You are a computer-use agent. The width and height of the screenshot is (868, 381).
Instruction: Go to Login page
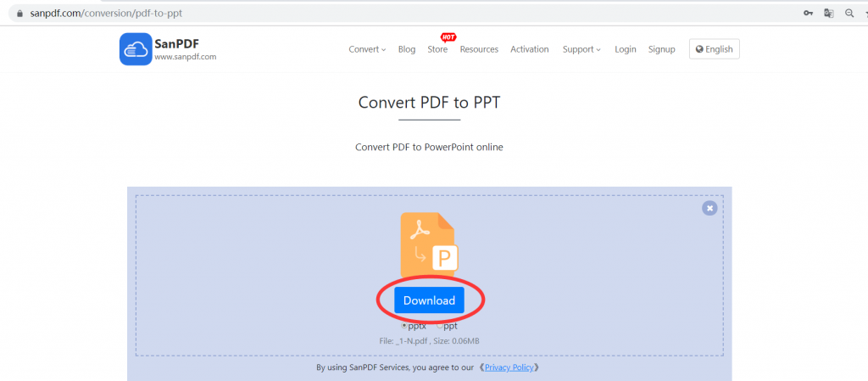click(625, 49)
